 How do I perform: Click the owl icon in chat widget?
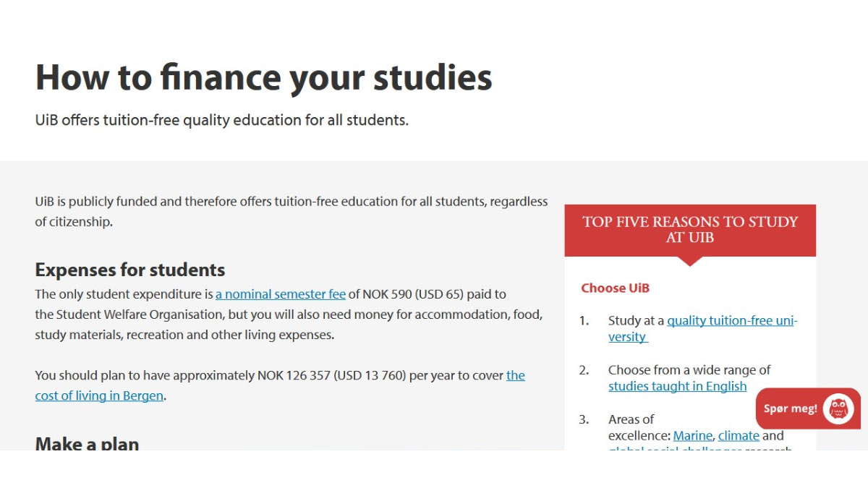(x=838, y=408)
